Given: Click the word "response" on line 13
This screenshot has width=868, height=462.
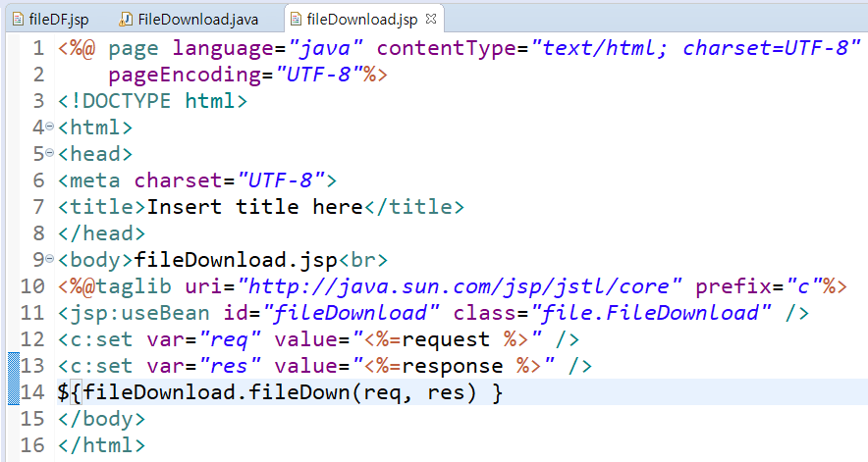Looking at the screenshot, I should (453, 366).
